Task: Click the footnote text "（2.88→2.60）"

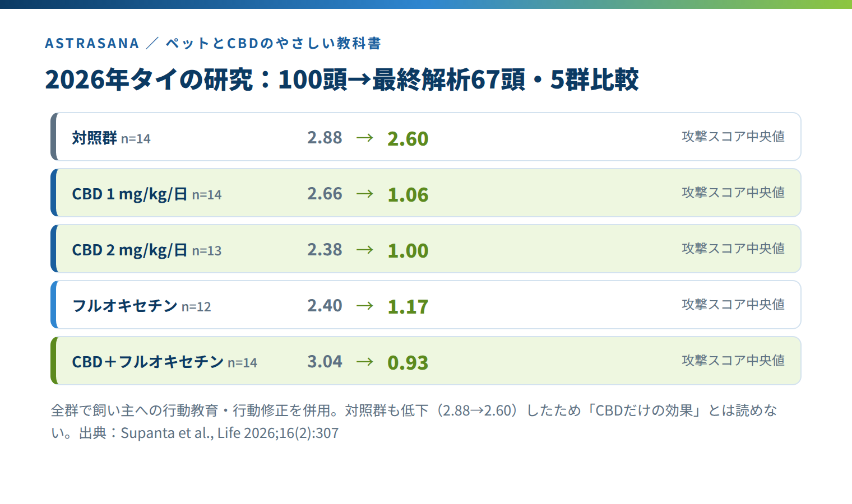Action: coord(477,410)
